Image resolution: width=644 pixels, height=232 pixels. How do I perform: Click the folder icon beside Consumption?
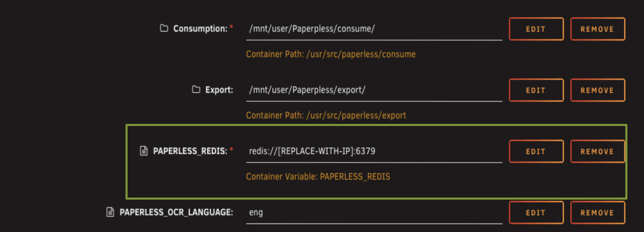click(x=164, y=28)
